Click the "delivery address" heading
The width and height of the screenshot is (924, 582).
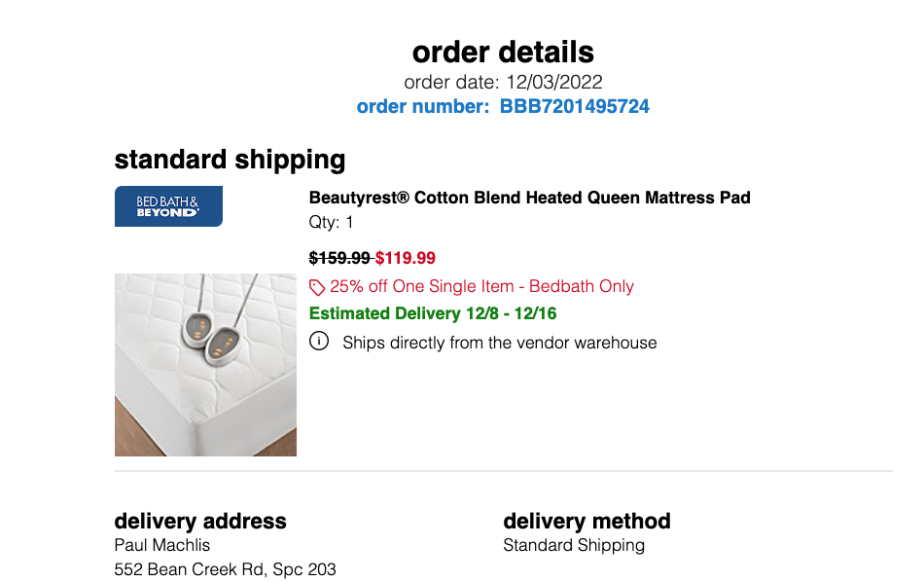coord(200,522)
